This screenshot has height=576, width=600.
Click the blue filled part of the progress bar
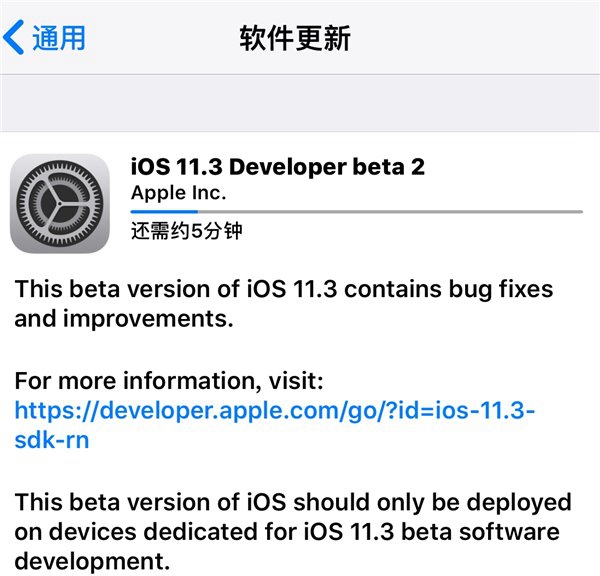pos(164,212)
